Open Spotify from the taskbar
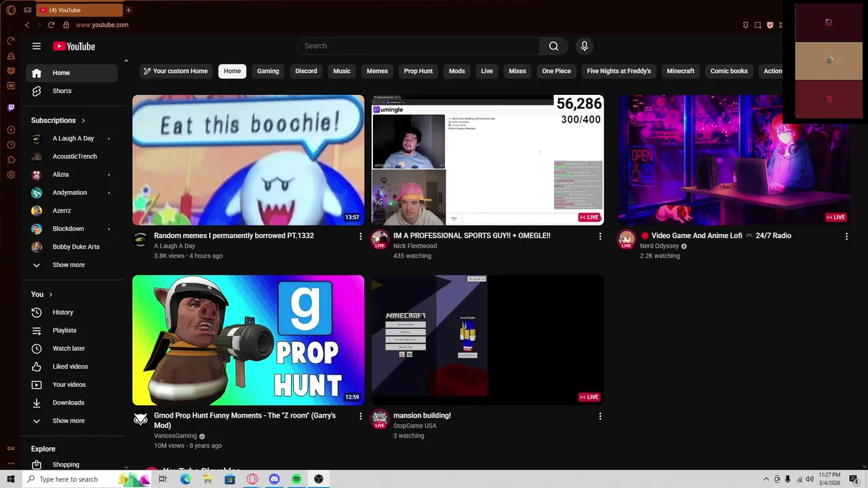 tap(296, 479)
